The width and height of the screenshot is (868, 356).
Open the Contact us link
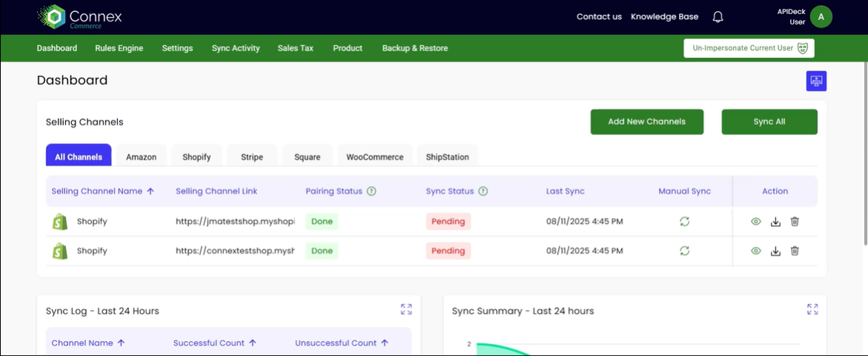(x=599, y=16)
